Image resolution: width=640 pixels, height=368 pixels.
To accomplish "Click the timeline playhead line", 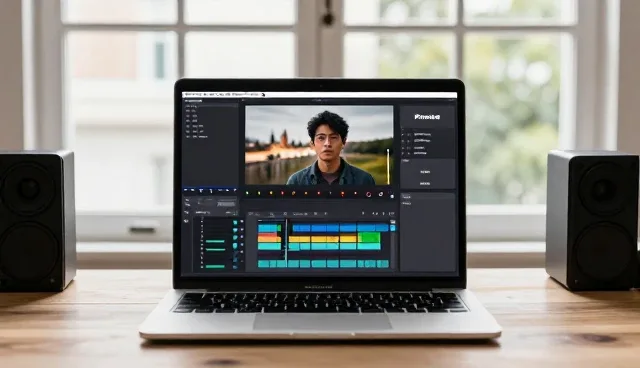I will pos(286,242).
